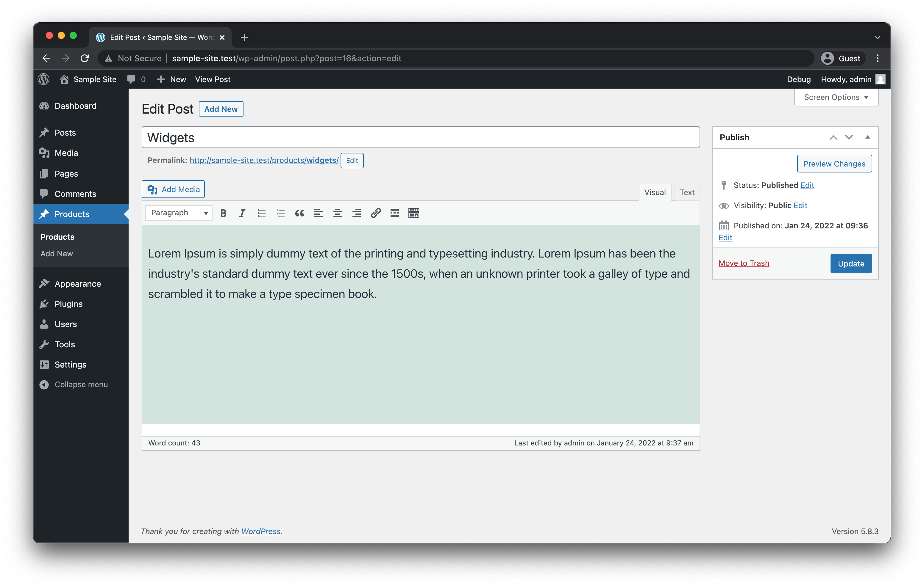
Task: Insert a numbered list
Action: [x=280, y=213]
